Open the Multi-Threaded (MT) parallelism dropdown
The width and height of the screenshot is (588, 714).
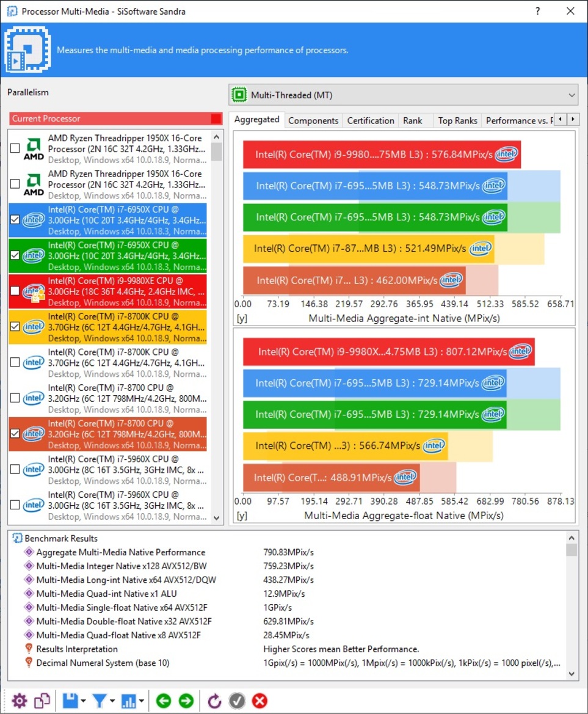click(403, 95)
